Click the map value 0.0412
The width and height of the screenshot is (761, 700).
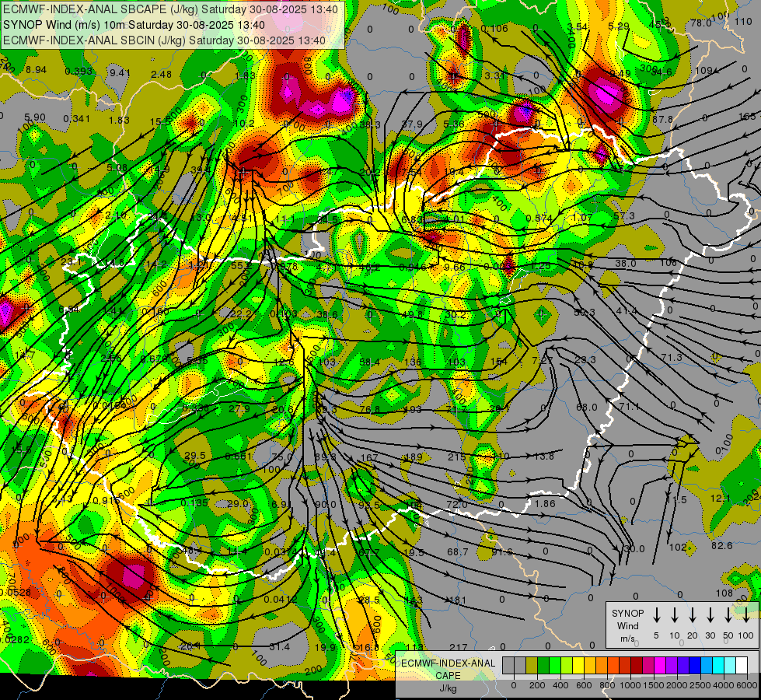pos(280,600)
